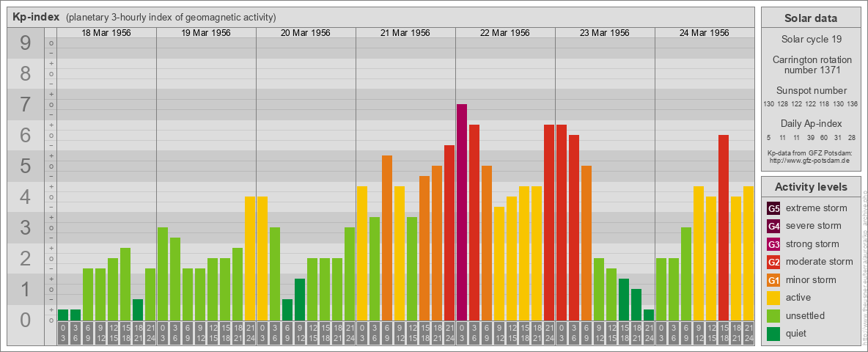
Task: Click the Ap-index value 39
Action: pyautogui.click(x=810, y=137)
